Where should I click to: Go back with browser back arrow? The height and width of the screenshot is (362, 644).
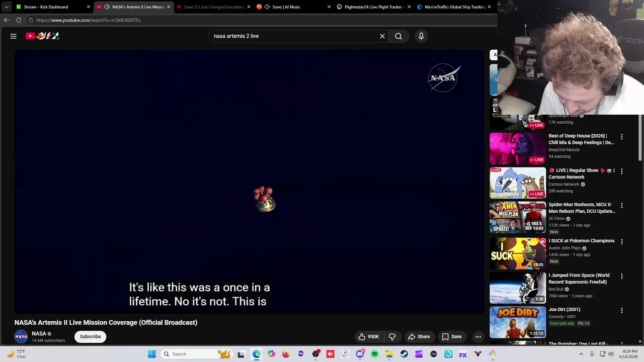[7, 20]
